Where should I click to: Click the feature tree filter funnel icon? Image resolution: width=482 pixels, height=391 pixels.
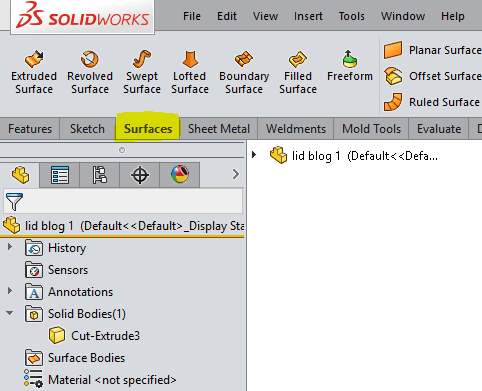point(14,202)
